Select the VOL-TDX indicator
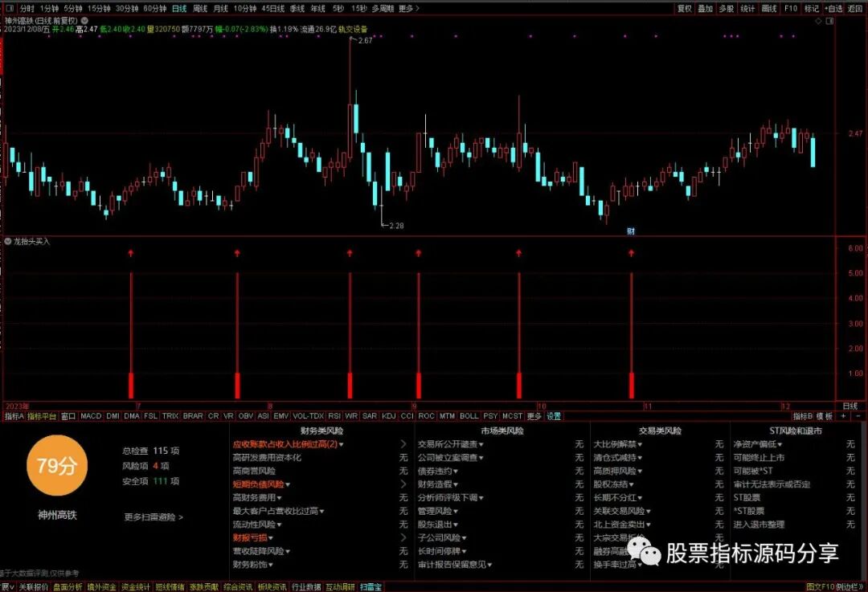The image size is (868, 592). 308,415
